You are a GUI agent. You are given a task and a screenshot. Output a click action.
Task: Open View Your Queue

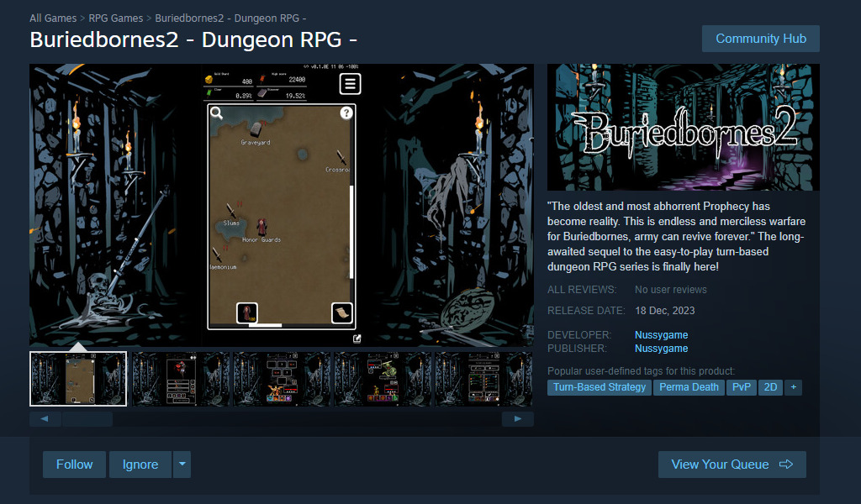[732, 465]
